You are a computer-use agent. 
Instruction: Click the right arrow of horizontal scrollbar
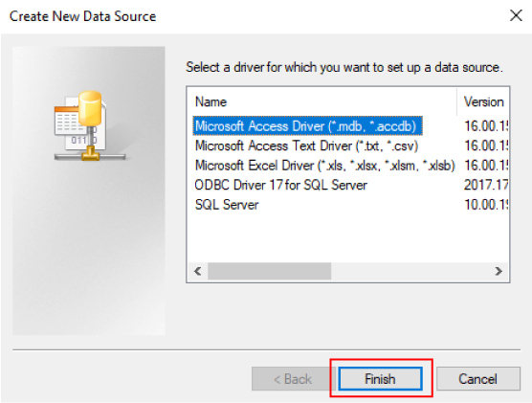[x=499, y=271]
